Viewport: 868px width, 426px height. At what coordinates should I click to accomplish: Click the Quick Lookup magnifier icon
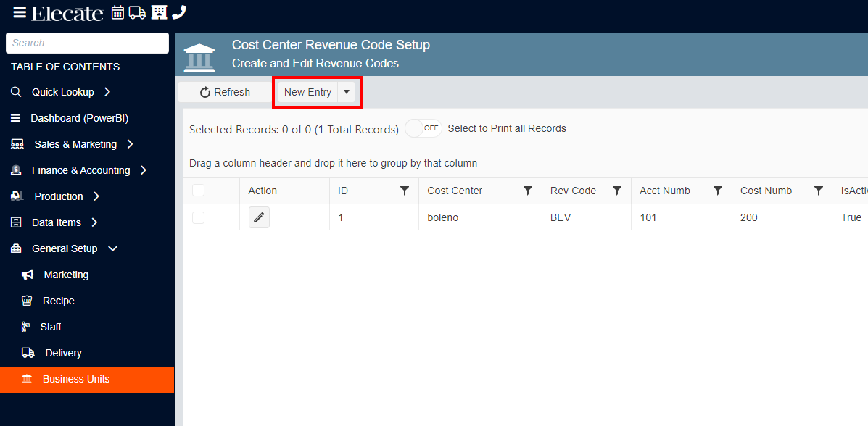coord(16,92)
